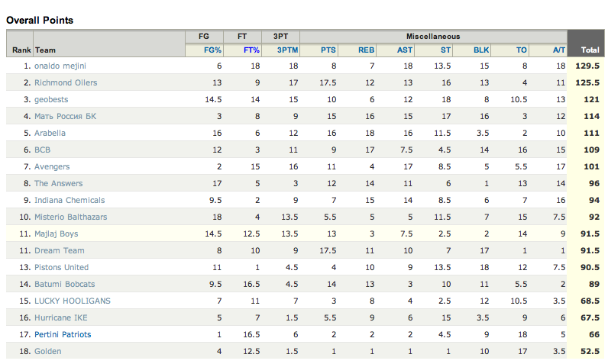Image resolution: width=608 pixels, height=364 pixels.
Task: Open Avengers team link
Action: coord(52,166)
